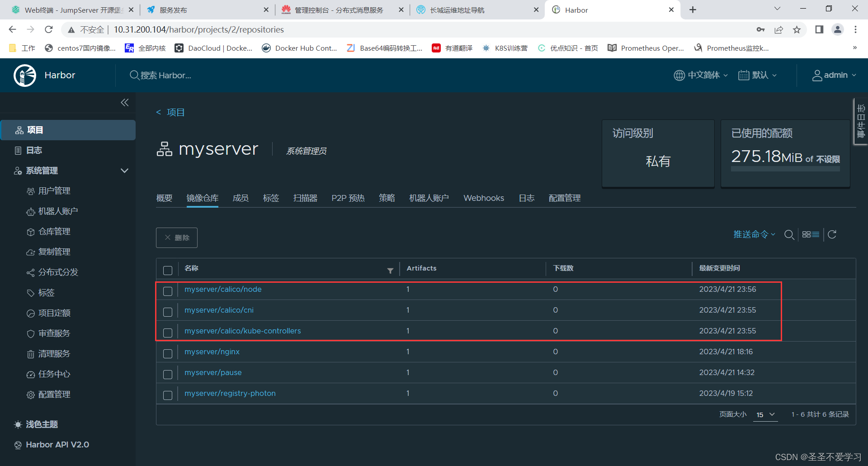Viewport: 868px width, 466px height.
Task: Switch to the 成员 tab
Action: click(241, 198)
